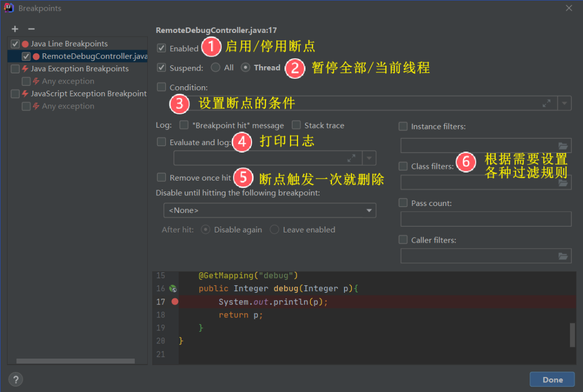Uncheck the Enabled checkbox

[x=161, y=48]
